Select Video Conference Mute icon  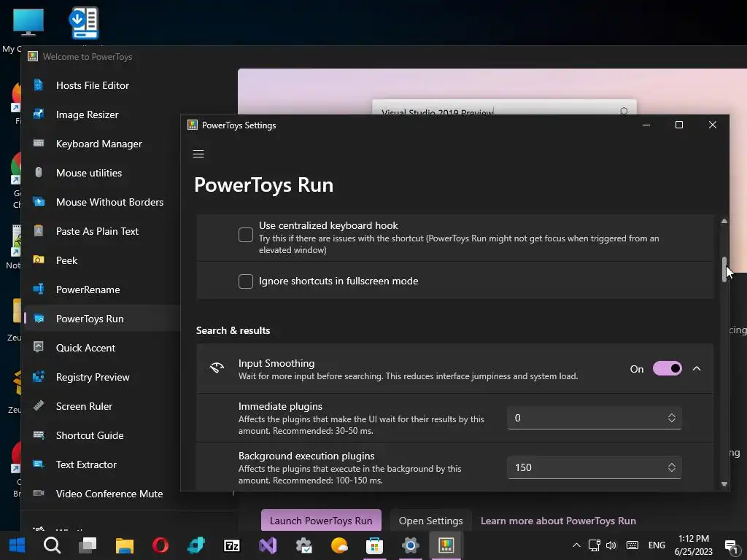[39, 493]
